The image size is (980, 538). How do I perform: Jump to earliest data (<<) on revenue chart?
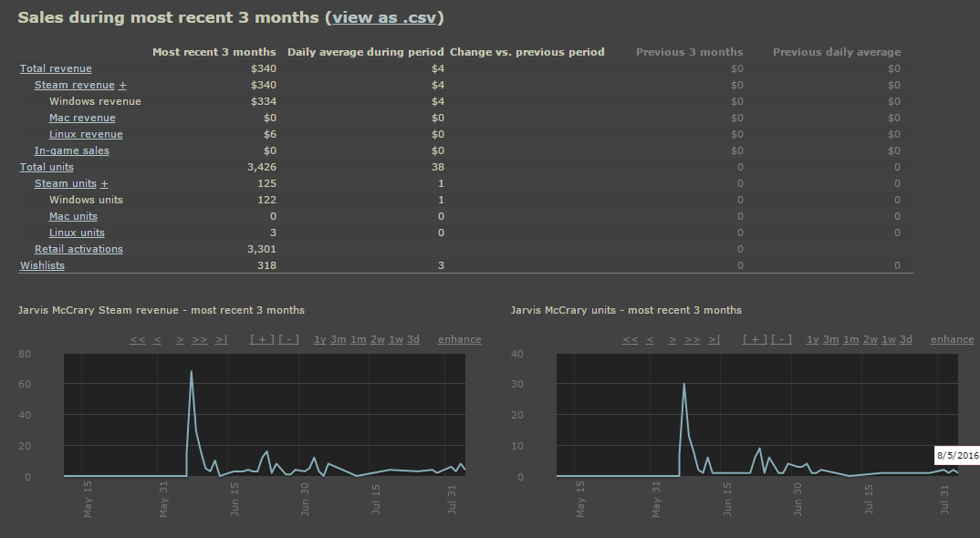[138, 339]
